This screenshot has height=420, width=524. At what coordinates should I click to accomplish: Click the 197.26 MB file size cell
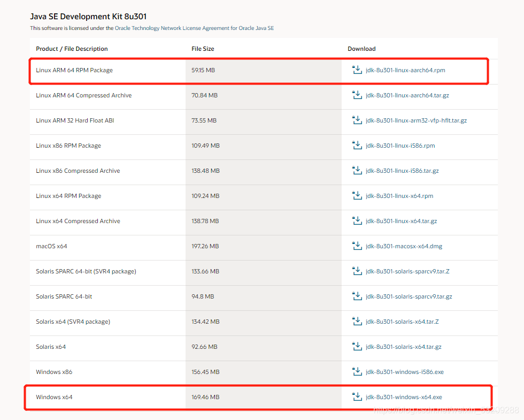(263, 248)
